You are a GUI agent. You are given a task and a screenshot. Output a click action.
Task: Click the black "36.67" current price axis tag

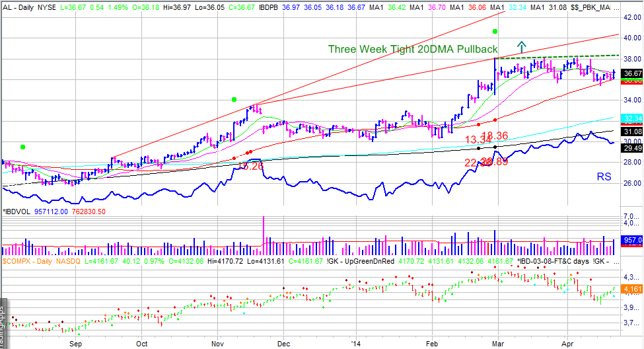click(x=633, y=73)
